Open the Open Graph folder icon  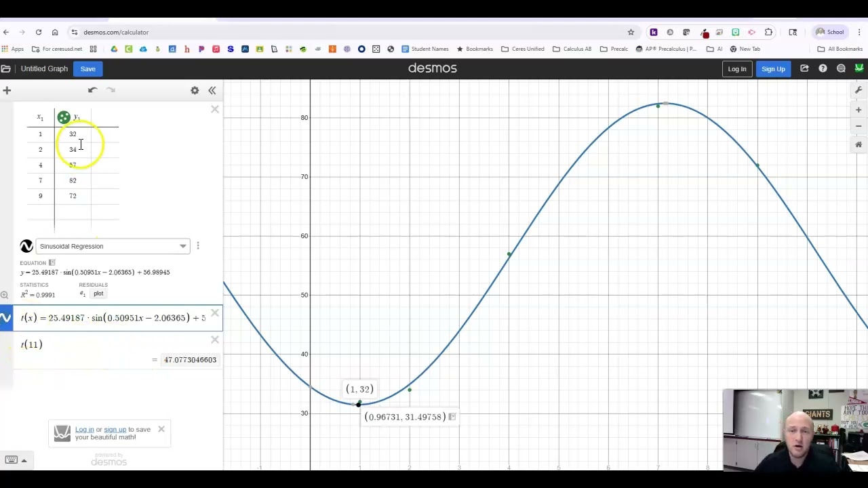[x=5, y=68]
